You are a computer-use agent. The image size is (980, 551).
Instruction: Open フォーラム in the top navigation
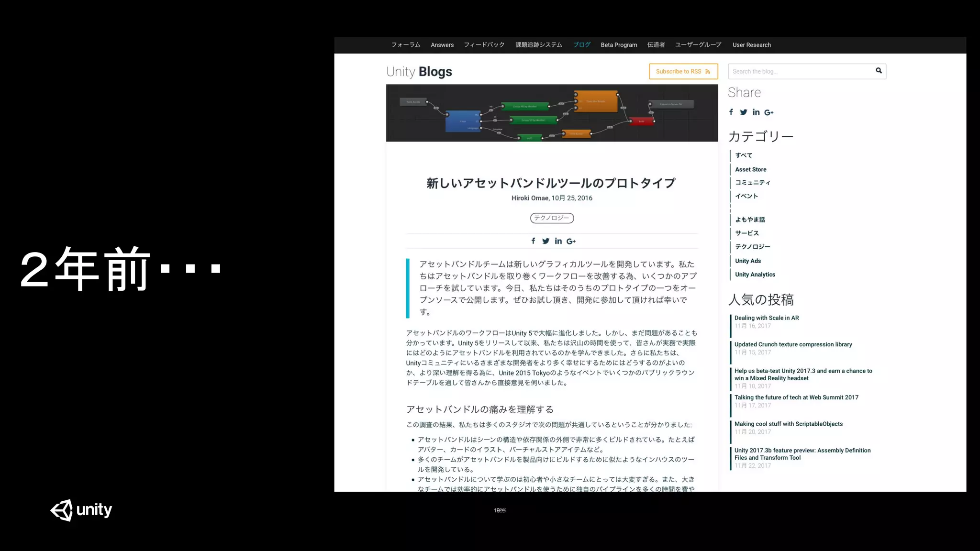[406, 45]
